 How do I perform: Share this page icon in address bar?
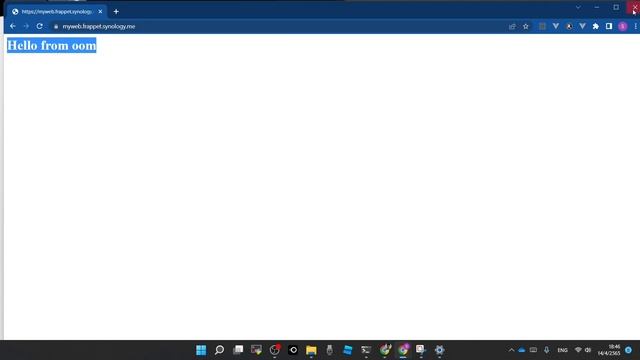(x=512, y=27)
